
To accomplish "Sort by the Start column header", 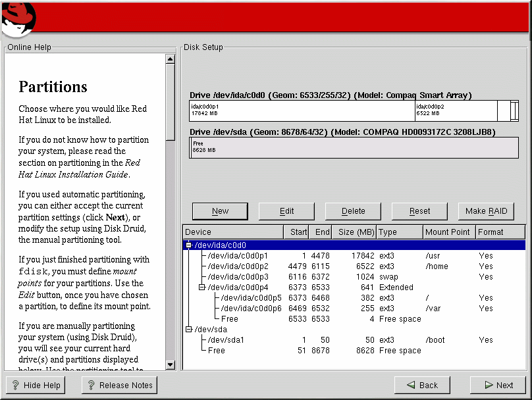I will (296, 232).
